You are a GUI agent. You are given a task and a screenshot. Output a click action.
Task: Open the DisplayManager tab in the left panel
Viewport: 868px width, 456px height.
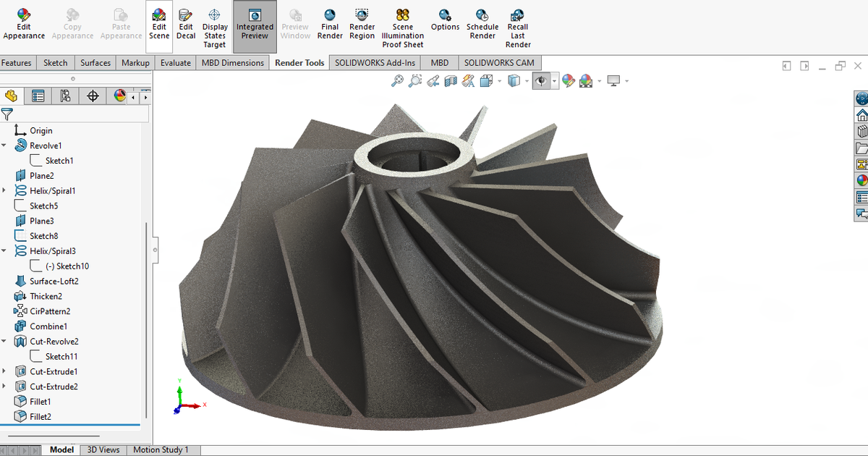119,95
